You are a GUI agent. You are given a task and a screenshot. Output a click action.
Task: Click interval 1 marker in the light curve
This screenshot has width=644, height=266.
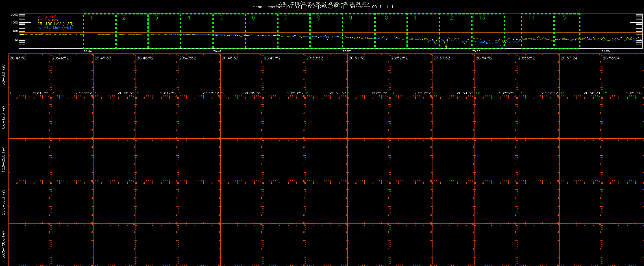[92, 18]
